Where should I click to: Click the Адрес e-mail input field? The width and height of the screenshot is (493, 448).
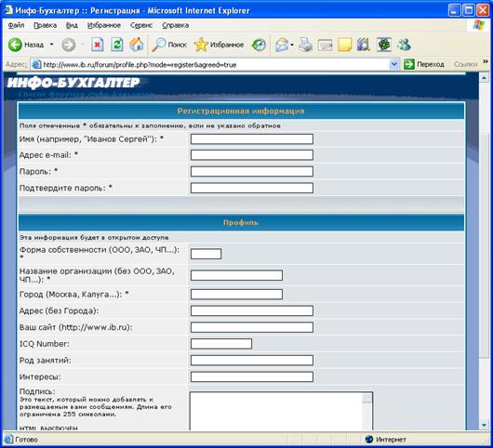click(252, 155)
